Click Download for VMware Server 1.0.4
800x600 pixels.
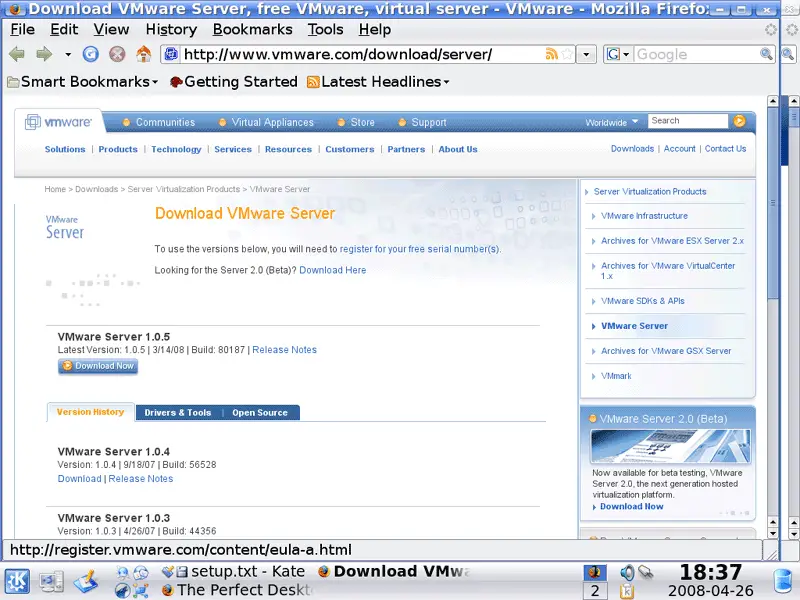point(80,479)
